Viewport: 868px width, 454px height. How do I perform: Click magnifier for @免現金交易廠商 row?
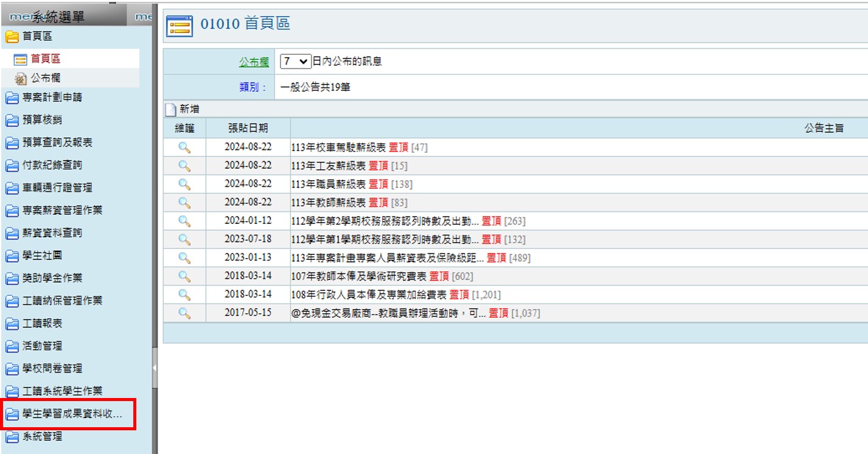click(184, 313)
